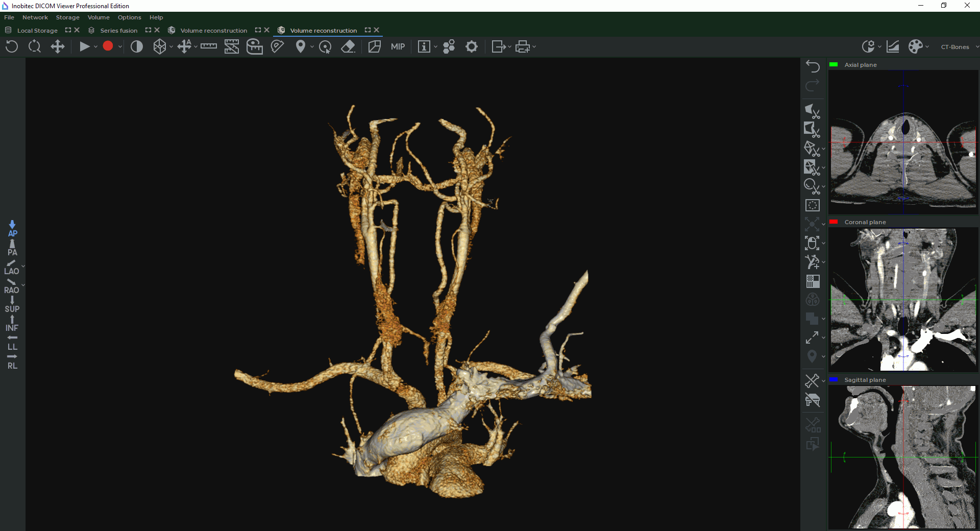Click the settings gear in toolbar
The image size is (980, 531).
click(472, 47)
